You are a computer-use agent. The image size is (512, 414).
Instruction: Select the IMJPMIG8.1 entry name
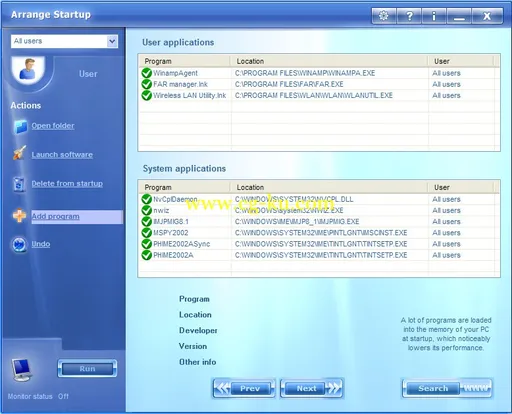(171, 222)
